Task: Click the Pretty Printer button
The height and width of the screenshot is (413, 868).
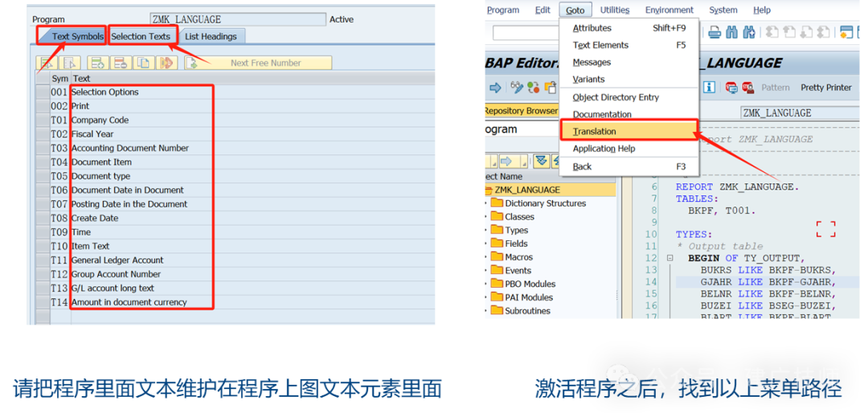Action: point(826,88)
